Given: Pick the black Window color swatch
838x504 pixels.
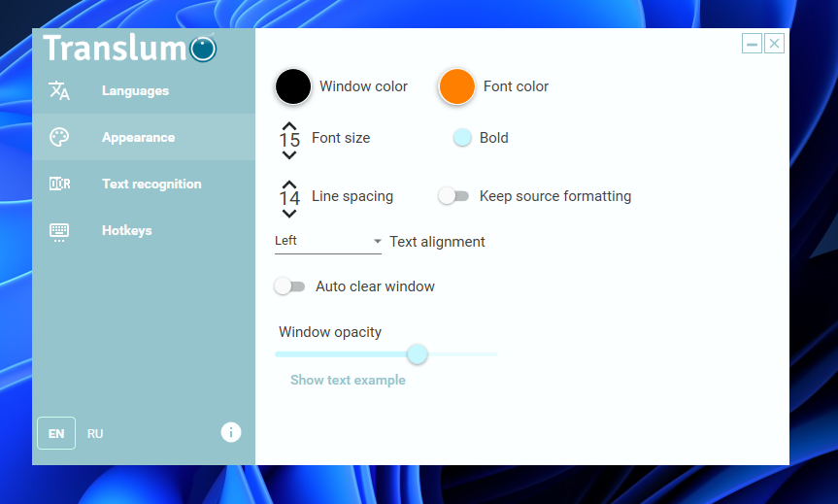Looking at the screenshot, I should pos(293,86).
